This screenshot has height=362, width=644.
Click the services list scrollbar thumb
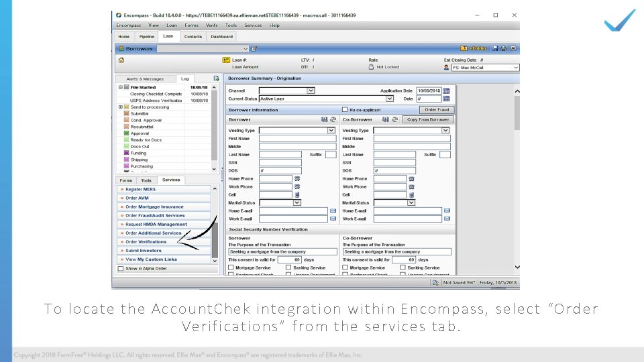[x=215, y=241]
